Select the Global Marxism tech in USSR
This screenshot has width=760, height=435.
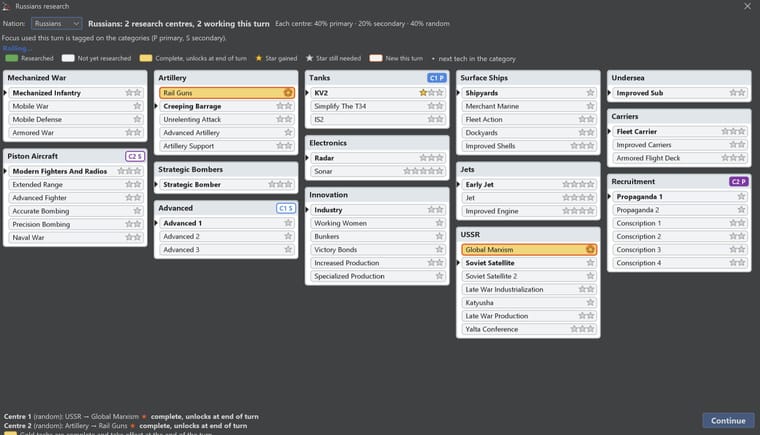click(528, 249)
